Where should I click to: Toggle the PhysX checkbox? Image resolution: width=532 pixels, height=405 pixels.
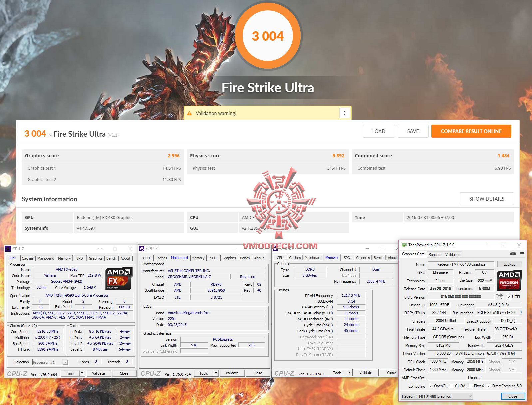tap(471, 386)
